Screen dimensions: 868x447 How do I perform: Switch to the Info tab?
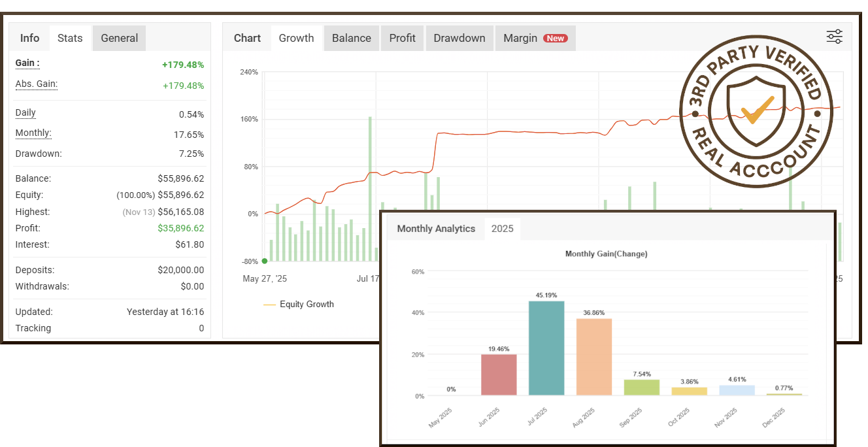29,38
